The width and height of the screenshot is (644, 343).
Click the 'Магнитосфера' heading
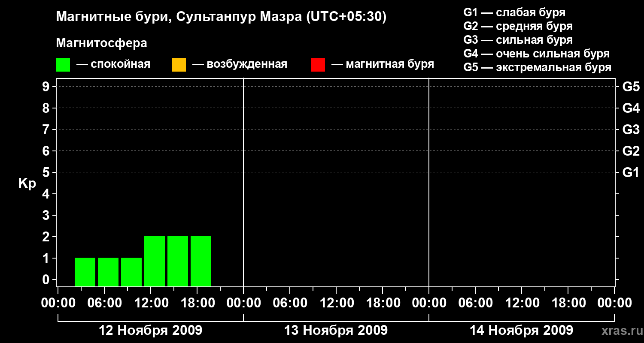tap(101, 43)
